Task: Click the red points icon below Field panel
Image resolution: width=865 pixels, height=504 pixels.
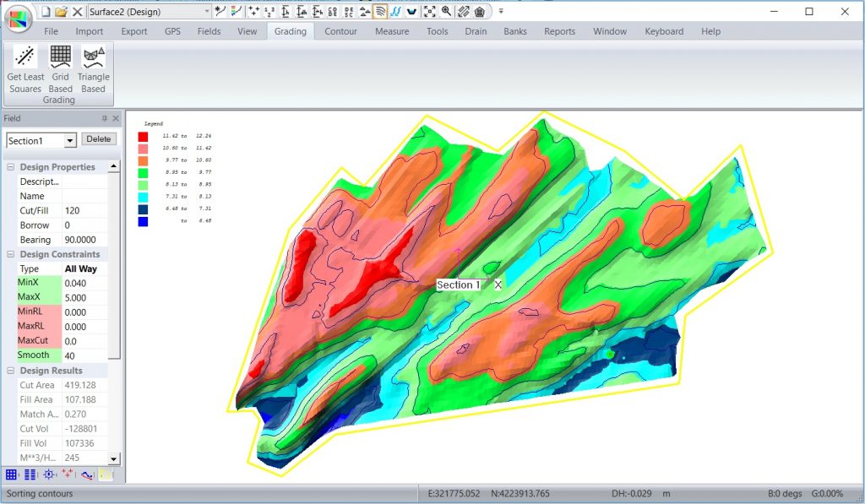Action: [68, 474]
